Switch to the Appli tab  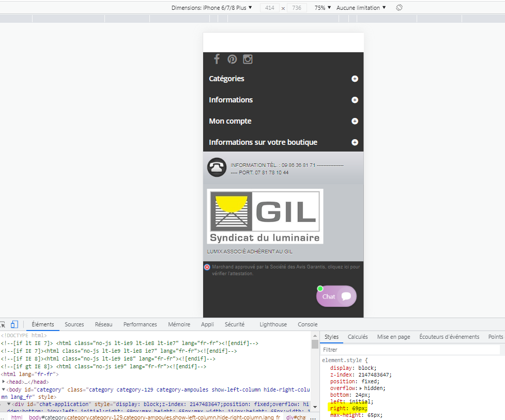pyautogui.click(x=207, y=324)
